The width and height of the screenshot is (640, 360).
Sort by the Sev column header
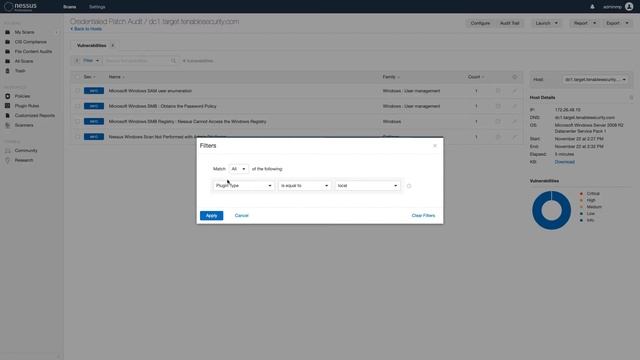[89, 77]
